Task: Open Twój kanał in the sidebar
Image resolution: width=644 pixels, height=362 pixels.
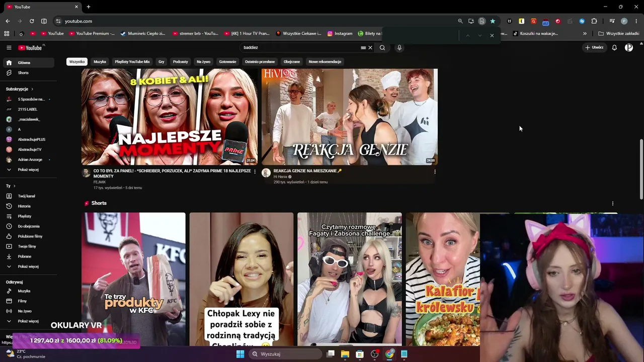Action: (x=28, y=196)
